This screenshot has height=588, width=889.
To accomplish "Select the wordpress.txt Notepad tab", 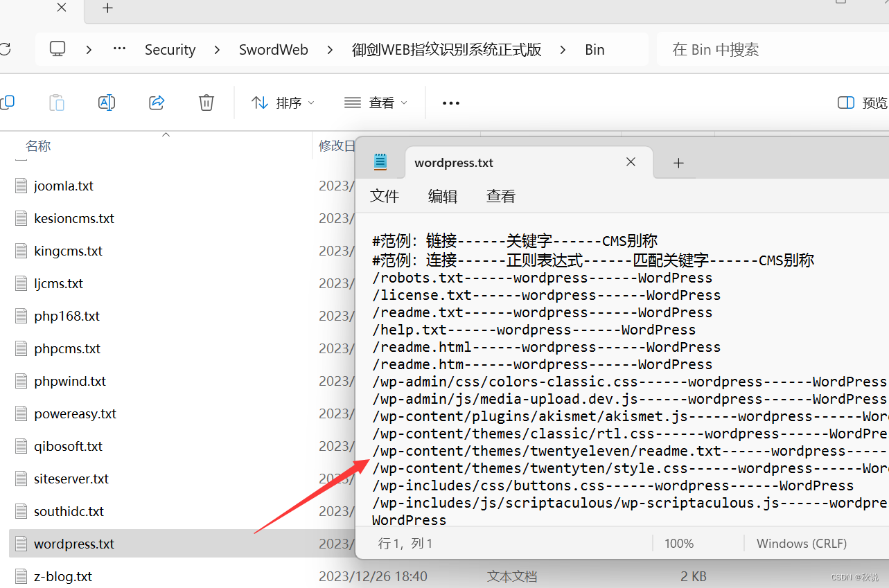I will (x=528, y=163).
